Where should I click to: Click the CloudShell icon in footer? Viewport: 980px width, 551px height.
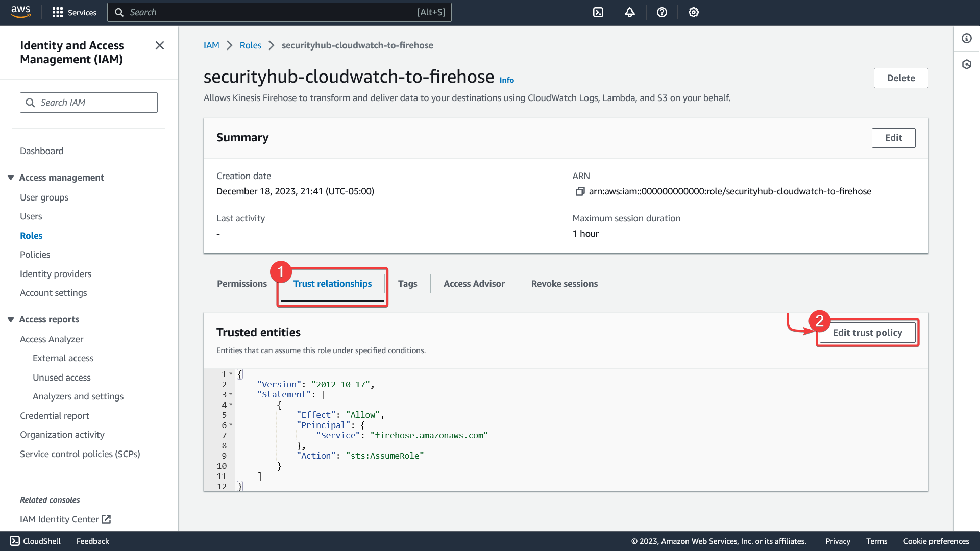click(15, 541)
